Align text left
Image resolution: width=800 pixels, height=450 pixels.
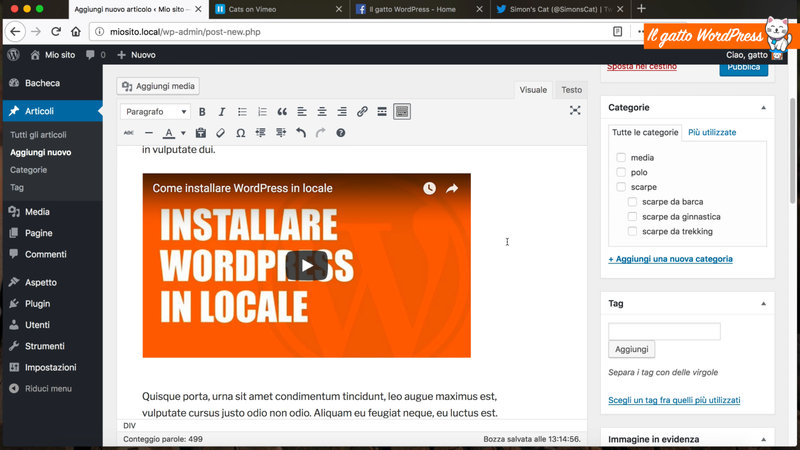pos(302,112)
